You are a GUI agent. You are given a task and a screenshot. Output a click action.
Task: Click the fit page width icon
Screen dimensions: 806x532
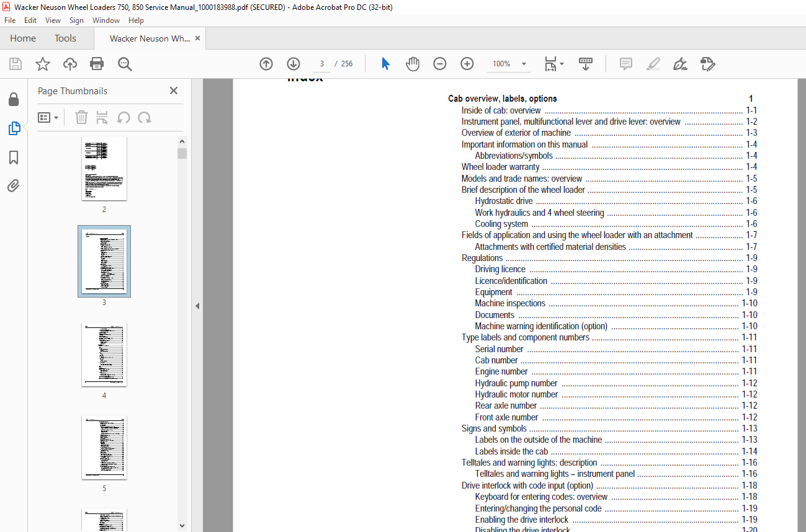(550, 64)
